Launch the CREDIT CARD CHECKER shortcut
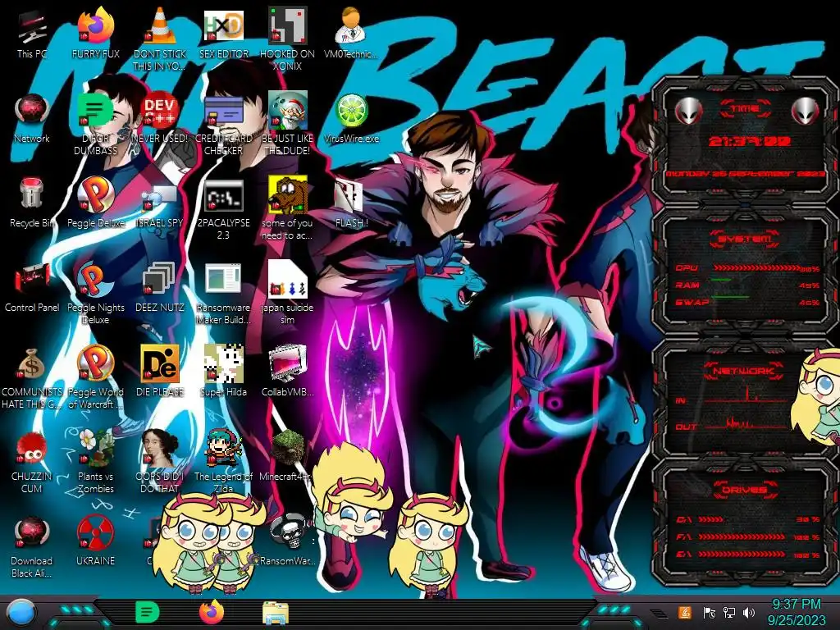This screenshot has width=840, height=630. pos(223,112)
